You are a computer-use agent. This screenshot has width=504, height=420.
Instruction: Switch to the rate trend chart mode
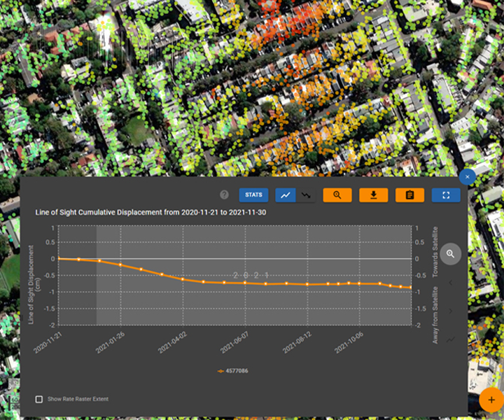click(x=304, y=195)
